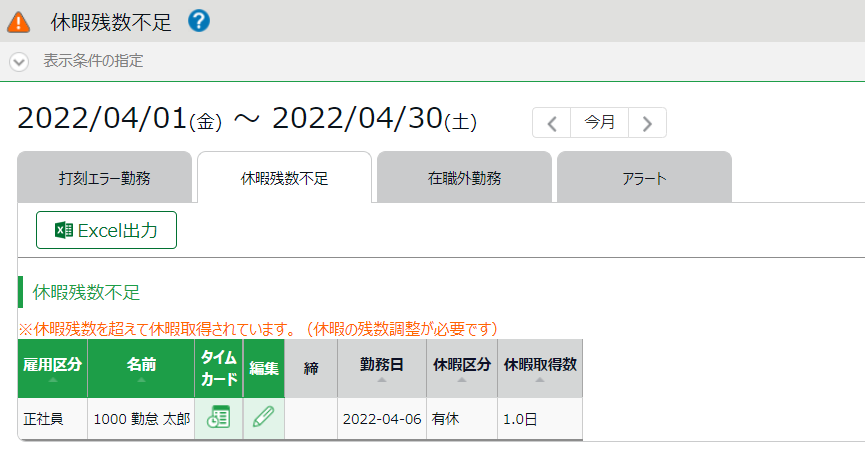This screenshot has width=865, height=465.
Task: Sort by 勤務日 column header
Action: point(382,368)
